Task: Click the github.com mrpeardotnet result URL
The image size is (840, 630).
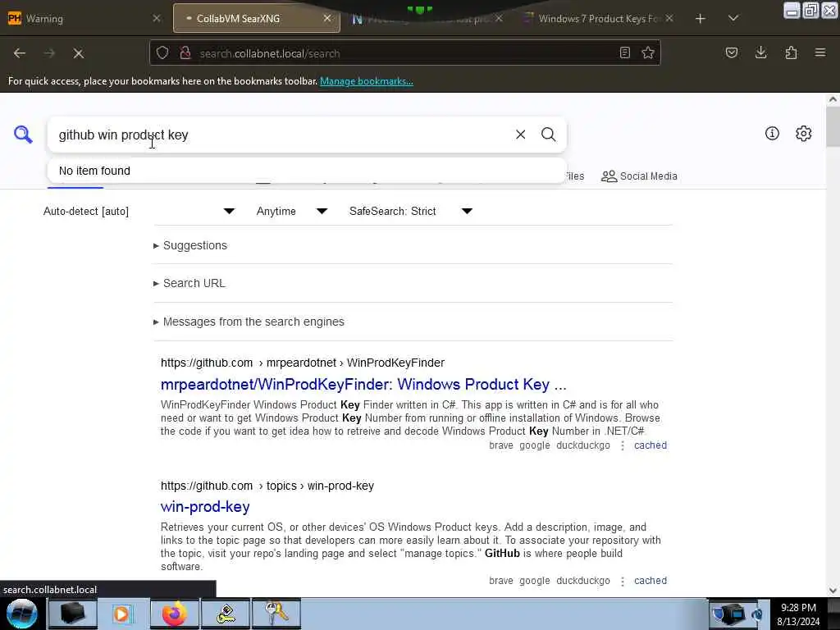Action: tap(302, 363)
